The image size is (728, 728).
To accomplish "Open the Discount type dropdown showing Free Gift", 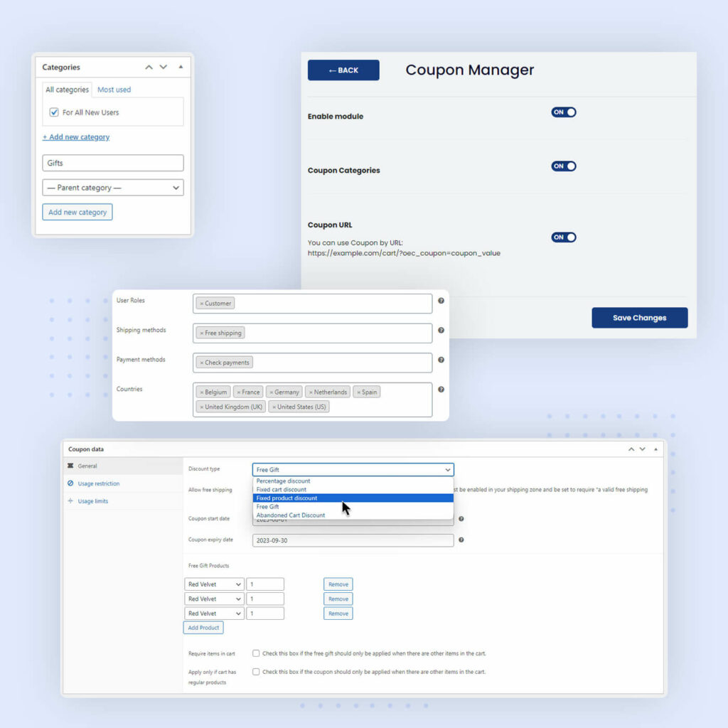I will [353, 469].
